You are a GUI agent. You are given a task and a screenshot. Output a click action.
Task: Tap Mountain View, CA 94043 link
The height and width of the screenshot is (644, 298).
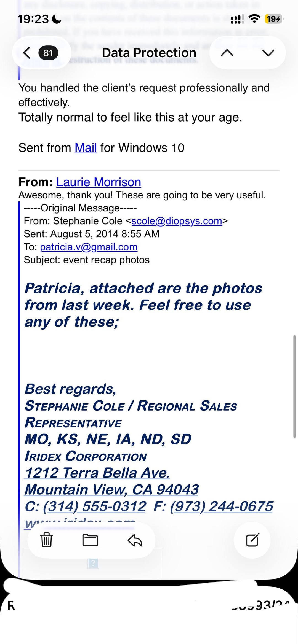pos(111,490)
